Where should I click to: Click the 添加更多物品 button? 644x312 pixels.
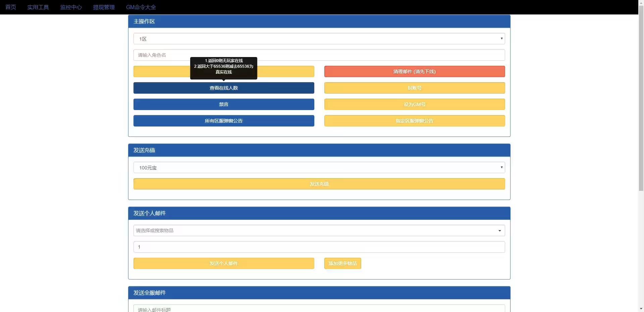(342, 263)
